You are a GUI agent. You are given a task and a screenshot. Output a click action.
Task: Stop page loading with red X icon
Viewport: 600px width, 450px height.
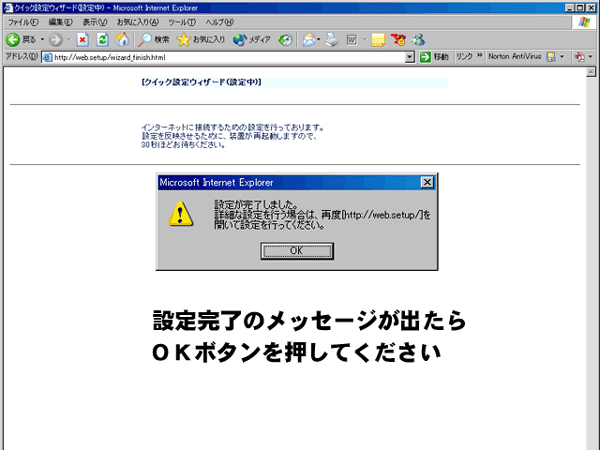[x=83, y=39]
